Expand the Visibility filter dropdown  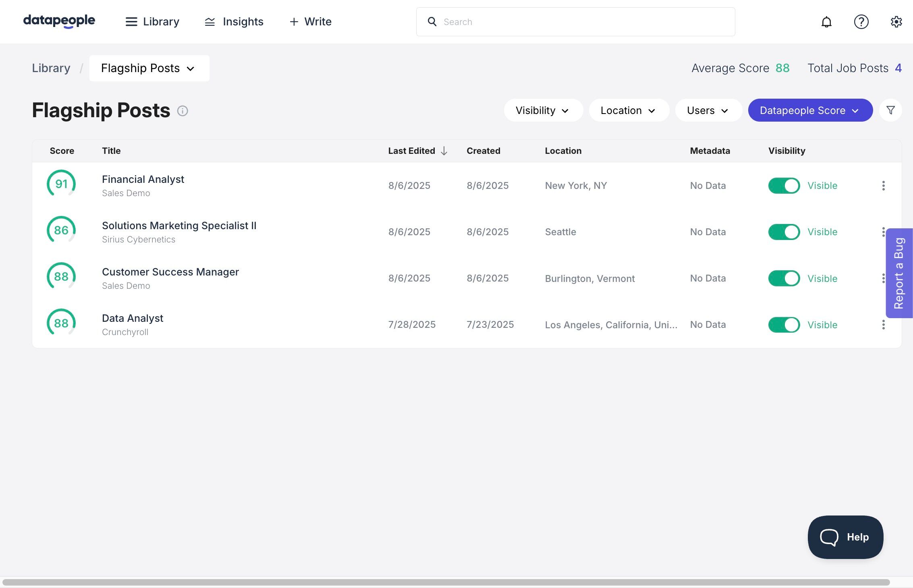[x=543, y=110]
